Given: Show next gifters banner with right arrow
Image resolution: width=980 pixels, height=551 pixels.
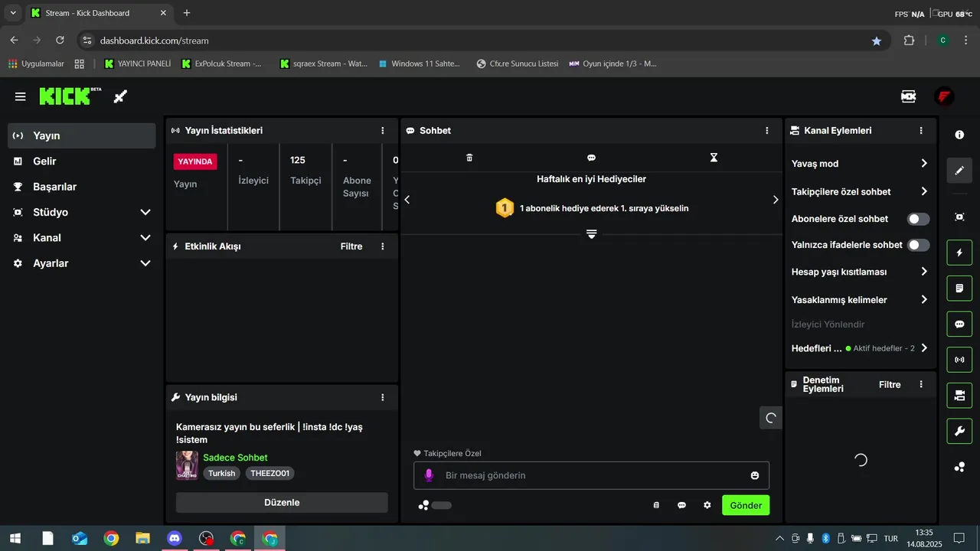Looking at the screenshot, I should pos(776,200).
